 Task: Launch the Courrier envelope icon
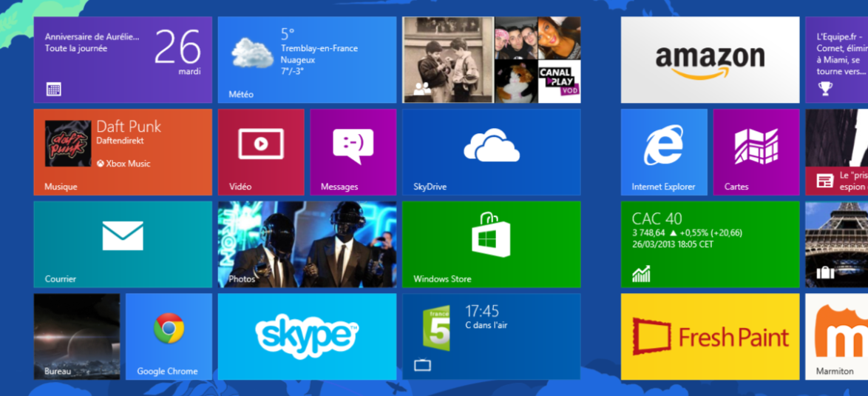tap(123, 236)
